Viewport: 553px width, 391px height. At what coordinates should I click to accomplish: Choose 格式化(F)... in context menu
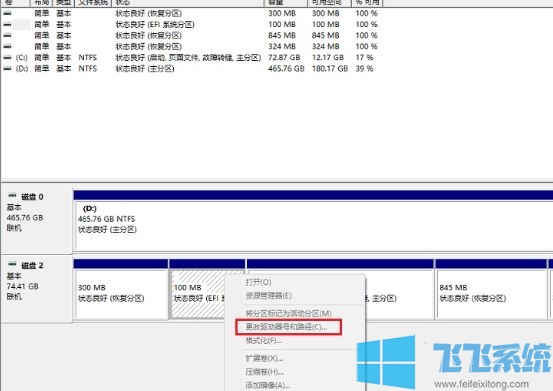click(264, 341)
